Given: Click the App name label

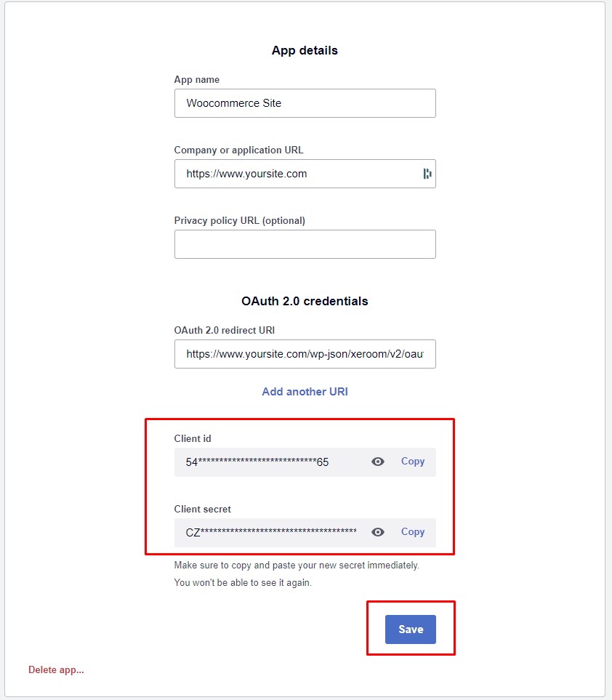Looking at the screenshot, I should tap(197, 79).
